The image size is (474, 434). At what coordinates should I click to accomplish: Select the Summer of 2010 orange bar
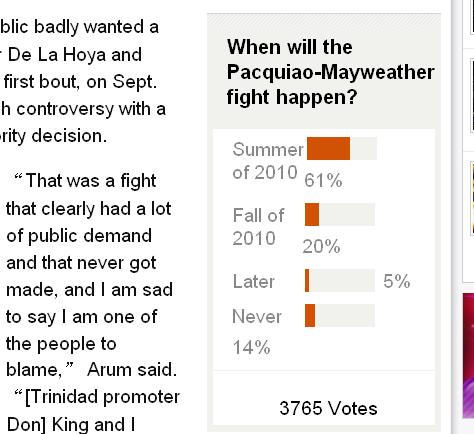[328, 148]
